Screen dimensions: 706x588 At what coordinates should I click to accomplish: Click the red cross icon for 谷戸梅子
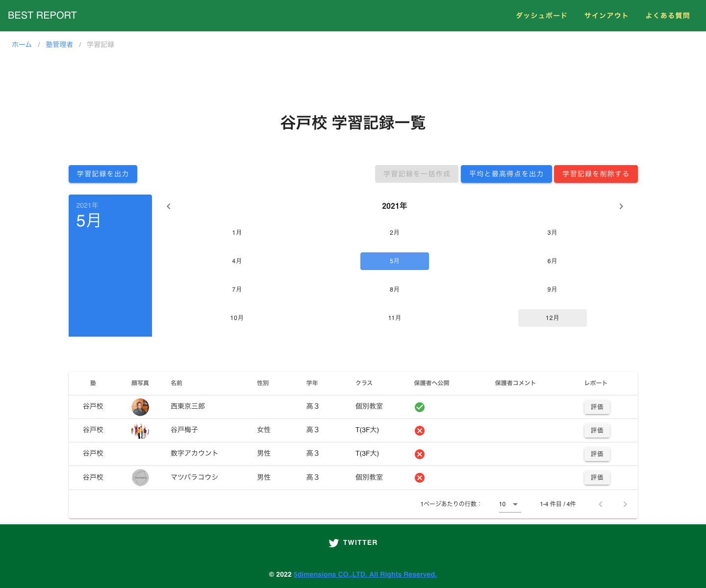click(x=420, y=431)
